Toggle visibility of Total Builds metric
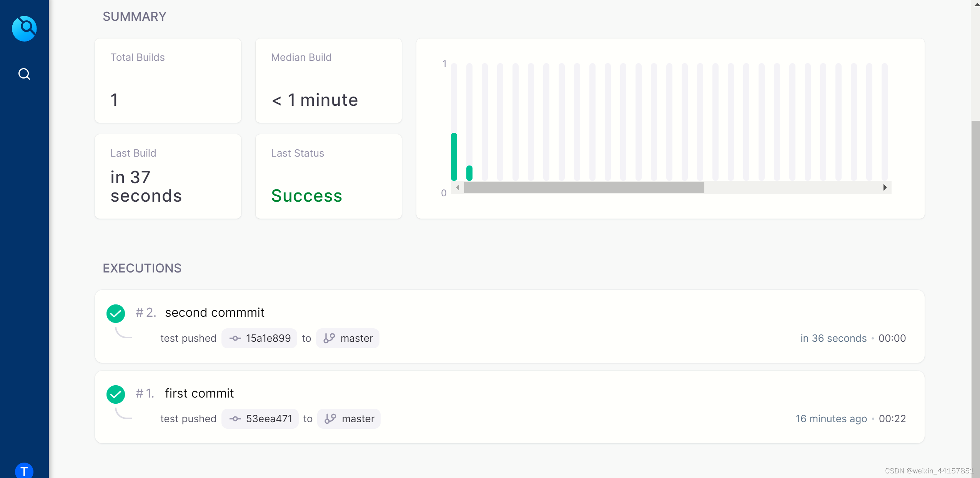980x478 pixels. [x=168, y=81]
